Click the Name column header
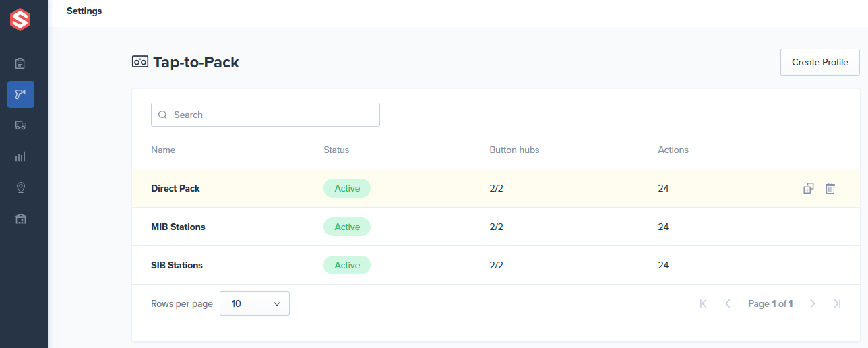Screen dimensions: 868x348 [x=163, y=150]
